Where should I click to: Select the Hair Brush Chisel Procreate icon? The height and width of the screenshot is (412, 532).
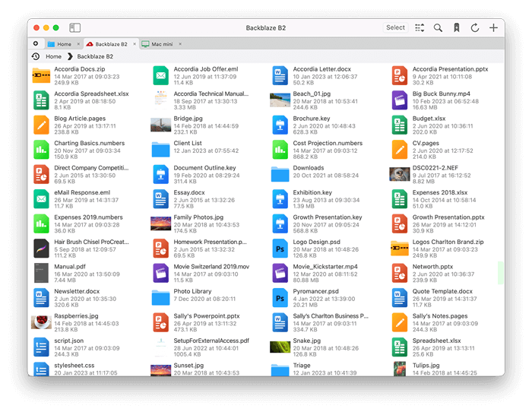tap(41, 249)
